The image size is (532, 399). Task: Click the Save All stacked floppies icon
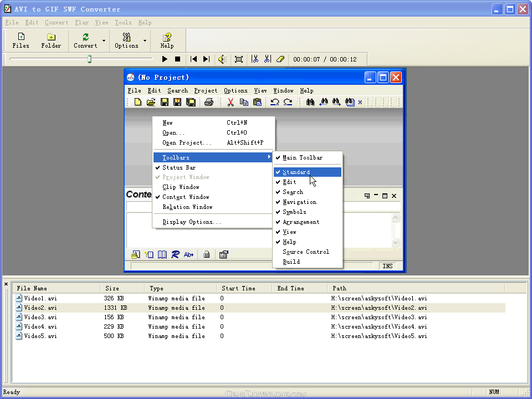pyautogui.click(x=191, y=102)
